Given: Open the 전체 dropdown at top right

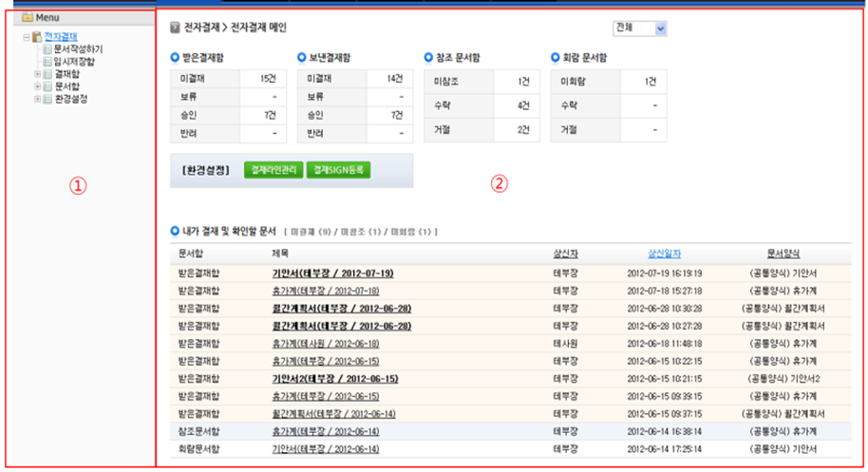Looking at the screenshot, I should point(640,28).
